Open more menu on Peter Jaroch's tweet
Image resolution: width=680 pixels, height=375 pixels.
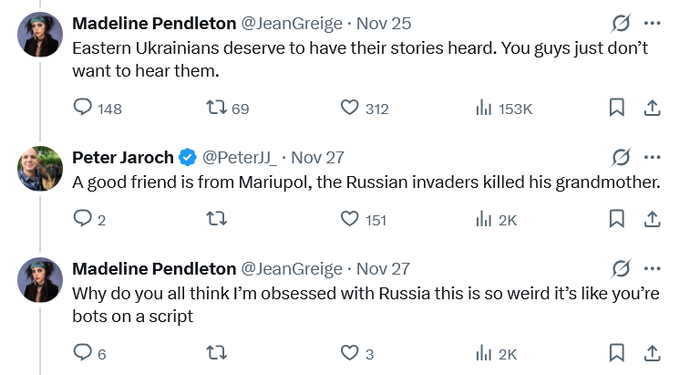(652, 157)
